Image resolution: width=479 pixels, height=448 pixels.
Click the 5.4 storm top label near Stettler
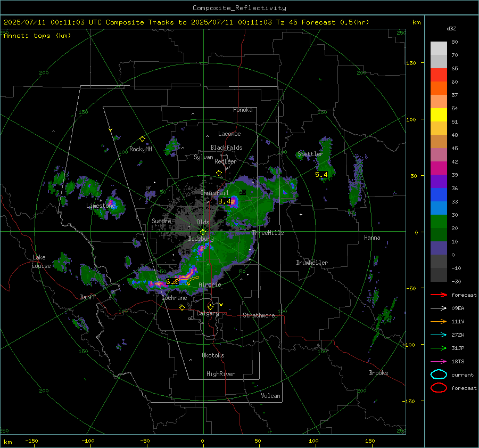coord(321,175)
